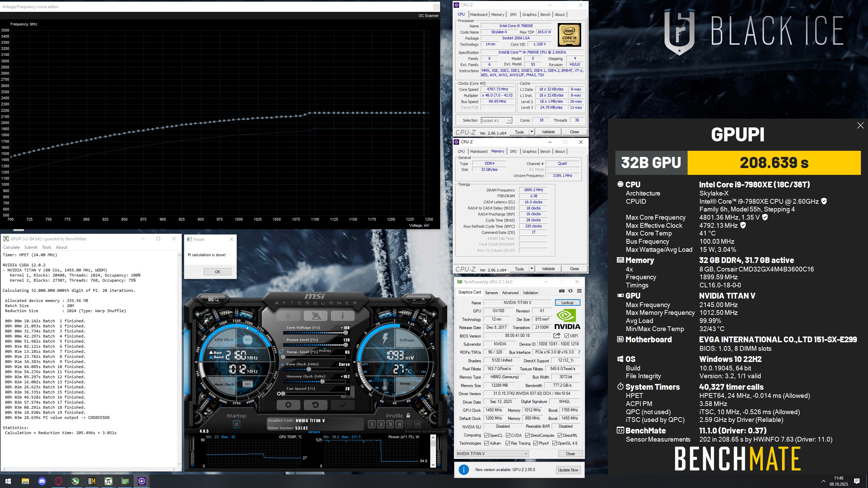Toggle the DirectML checkbox
The width and height of the screenshot is (868, 488).
(560, 435)
